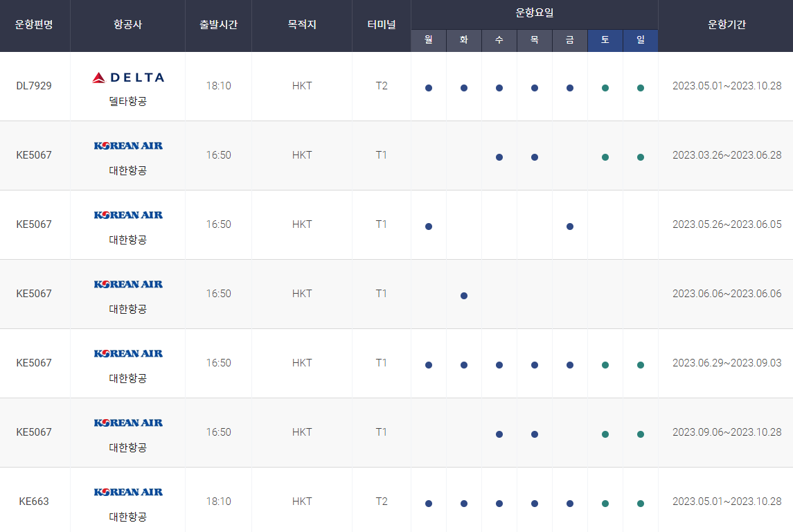Image resolution: width=793 pixels, height=532 pixels.
Task: Click terminal T2 in the KE663 row
Action: point(382,502)
